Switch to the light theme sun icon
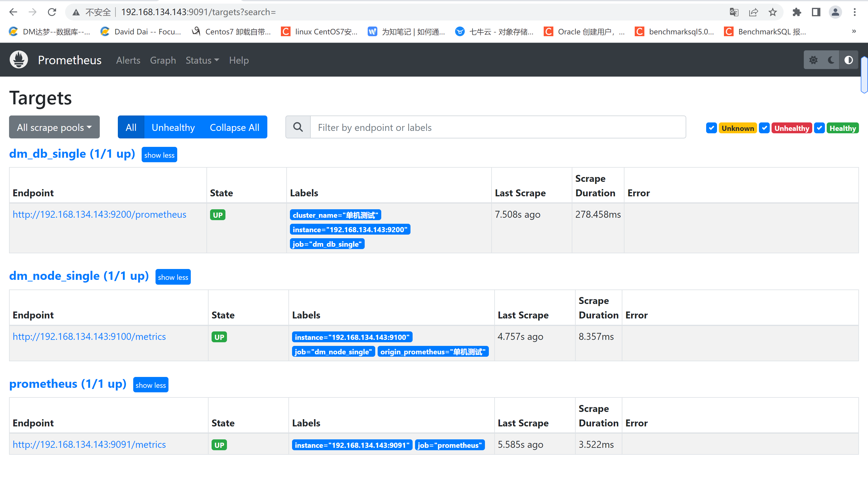 (x=813, y=60)
